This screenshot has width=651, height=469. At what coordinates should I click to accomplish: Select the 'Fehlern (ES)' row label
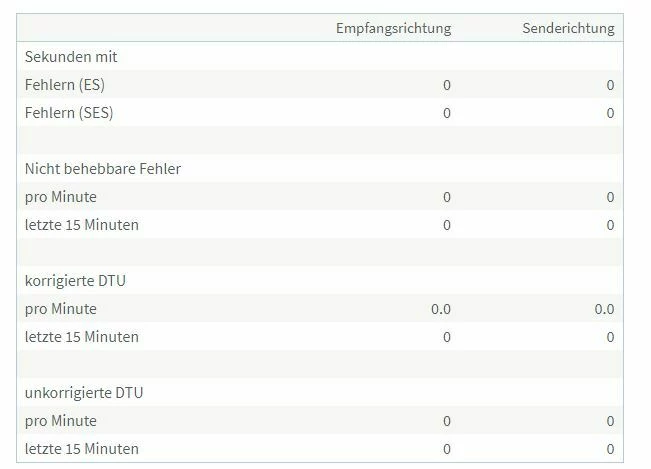coord(65,85)
